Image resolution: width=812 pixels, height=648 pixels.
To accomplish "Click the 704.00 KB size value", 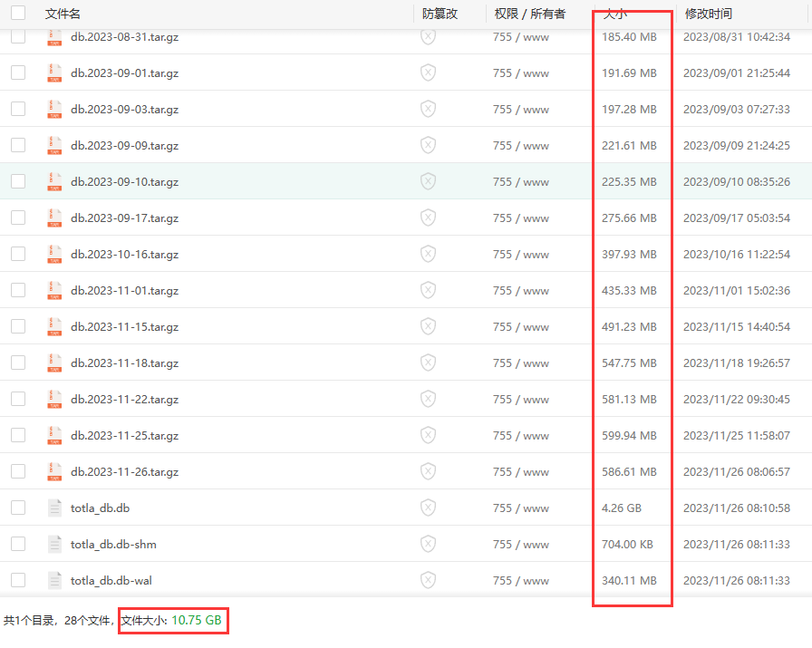I will [x=627, y=545].
